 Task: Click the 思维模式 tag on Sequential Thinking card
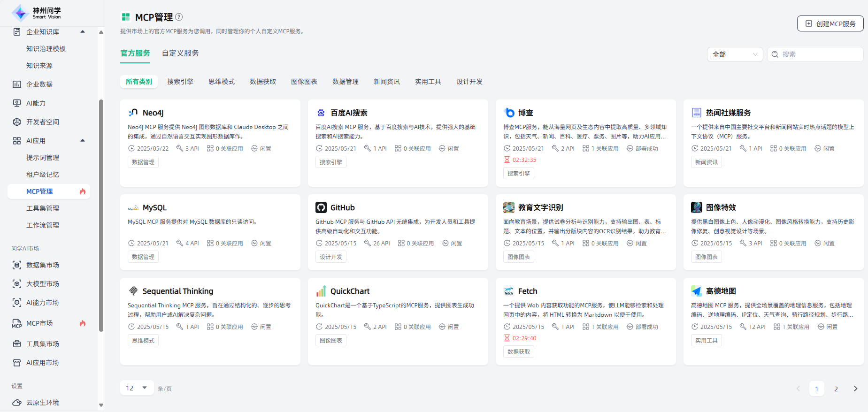click(x=143, y=340)
